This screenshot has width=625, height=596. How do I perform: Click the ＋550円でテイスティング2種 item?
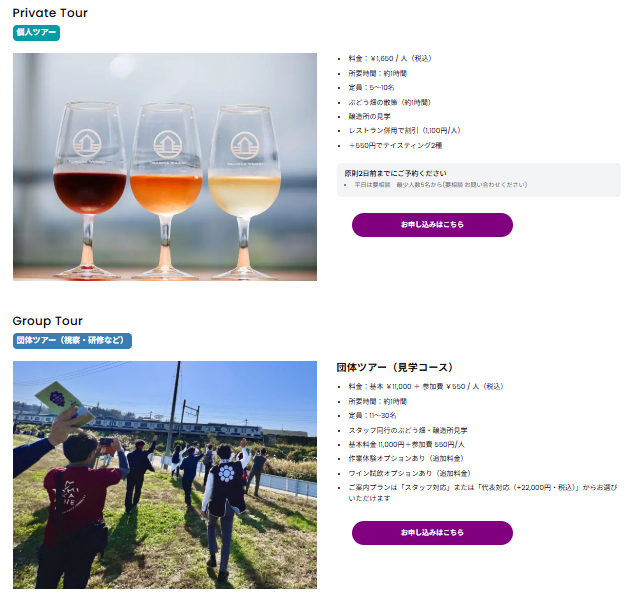click(395, 146)
